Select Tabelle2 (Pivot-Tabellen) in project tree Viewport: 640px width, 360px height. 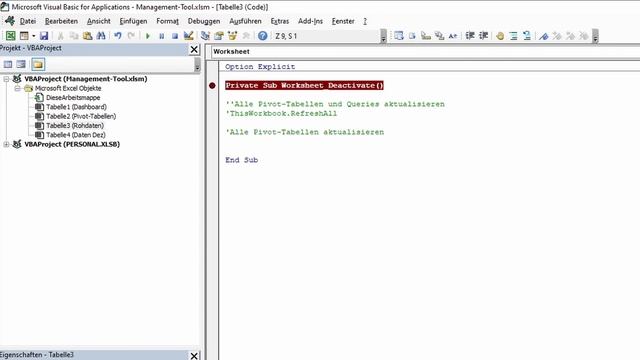(81, 116)
